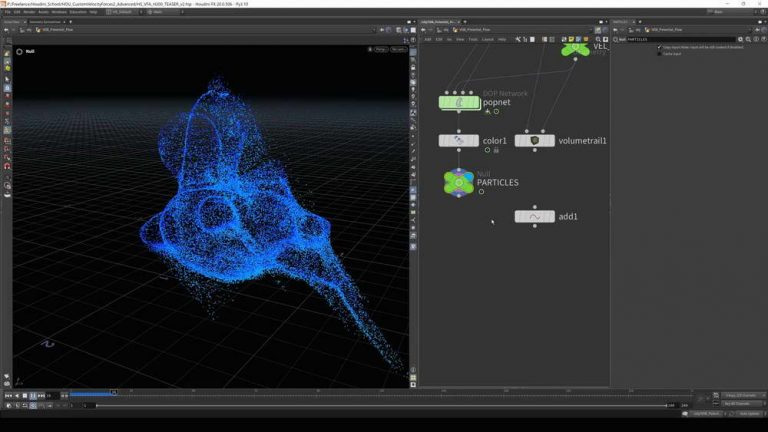
Task: Select the add1 node
Action: coord(535,216)
